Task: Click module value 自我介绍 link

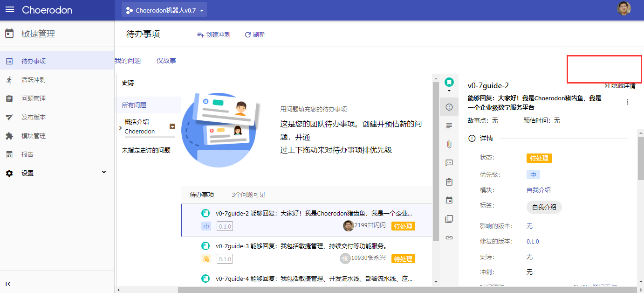Action: (539, 190)
